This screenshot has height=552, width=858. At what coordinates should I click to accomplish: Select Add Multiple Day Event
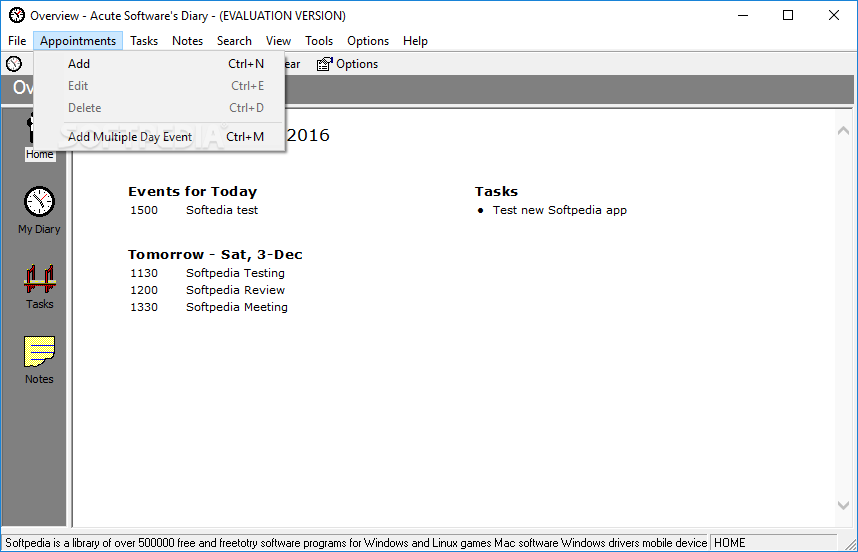(x=159, y=137)
